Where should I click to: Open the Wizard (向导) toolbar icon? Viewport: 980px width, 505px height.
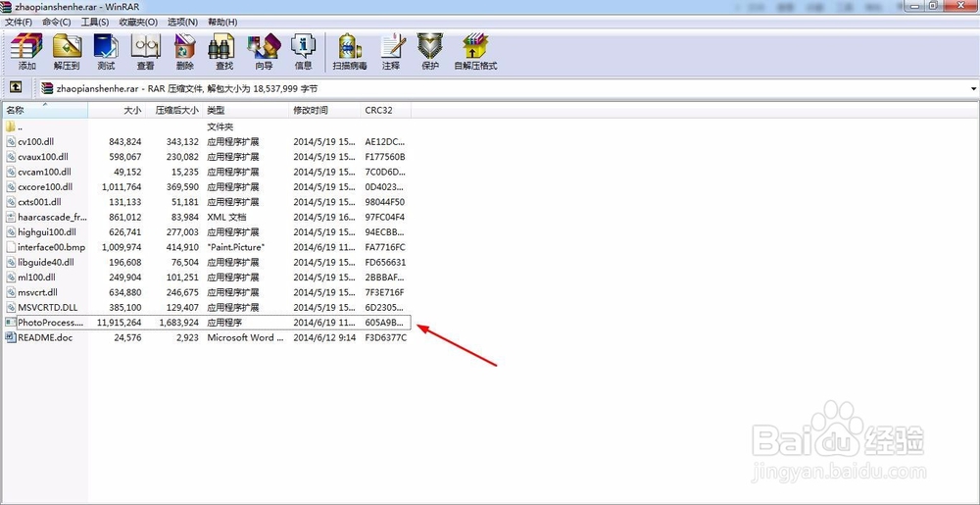tap(264, 52)
